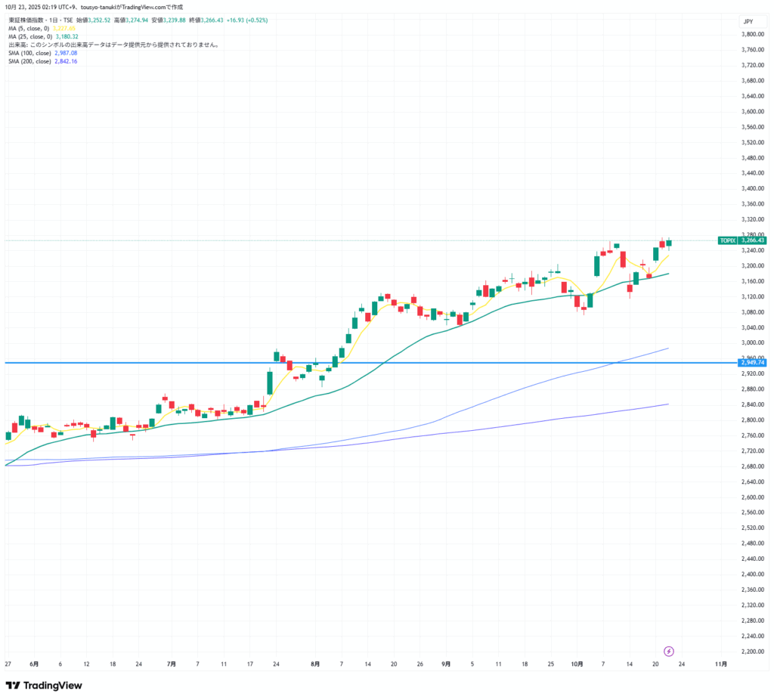Select the MA (25, close, 0) indicator legend
The height and width of the screenshot is (700, 774).
[x=31, y=36]
